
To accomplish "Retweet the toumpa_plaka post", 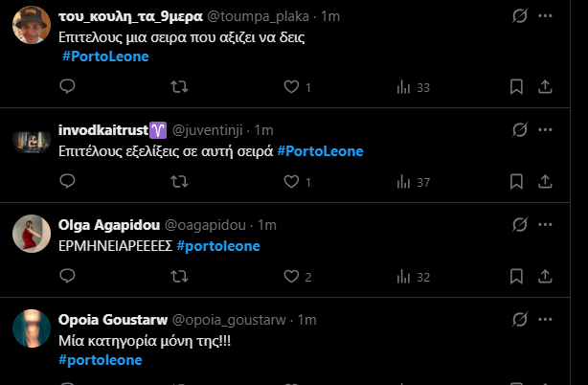I will tap(178, 87).
